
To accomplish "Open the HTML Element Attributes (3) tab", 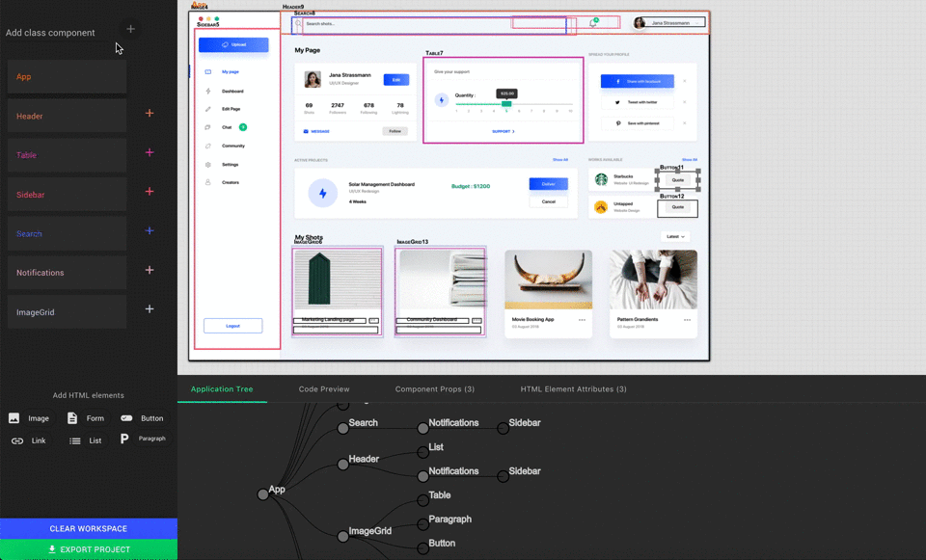I will [x=573, y=389].
